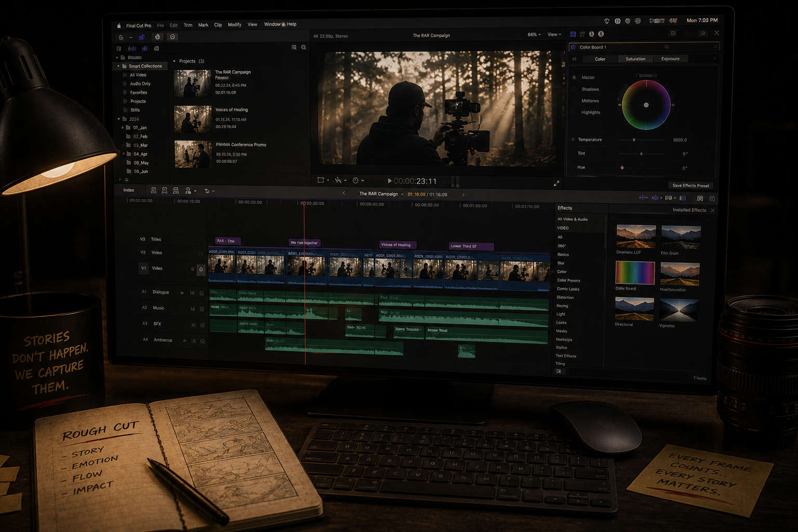Image resolution: width=798 pixels, height=532 pixels.
Task: Click the search icon below the effects list
Action: click(x=559, y=371)
